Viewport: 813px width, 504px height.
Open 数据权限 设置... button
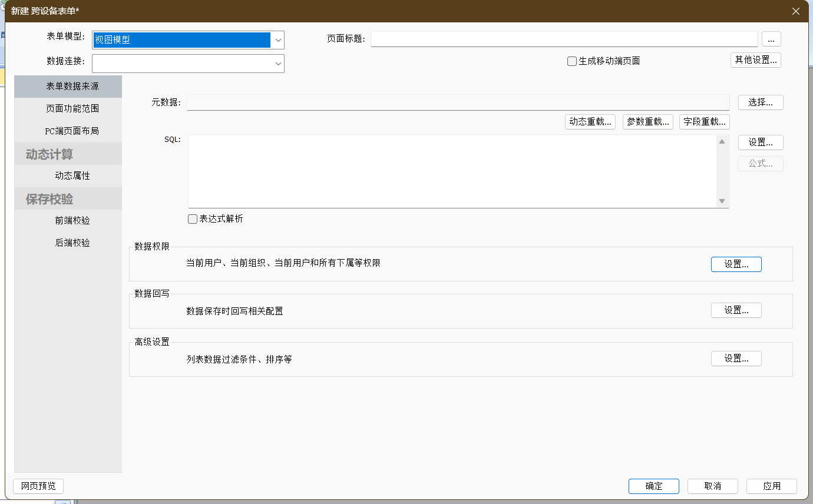click(x=736, y=264)
